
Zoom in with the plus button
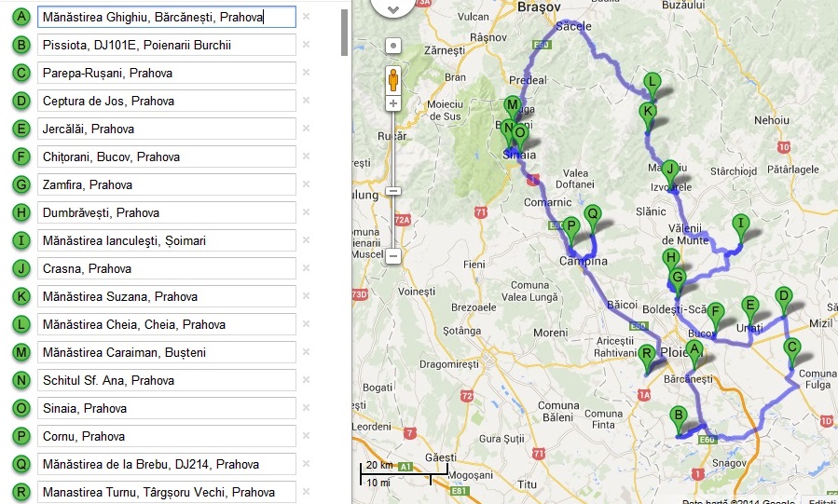(x=393, y=103)
